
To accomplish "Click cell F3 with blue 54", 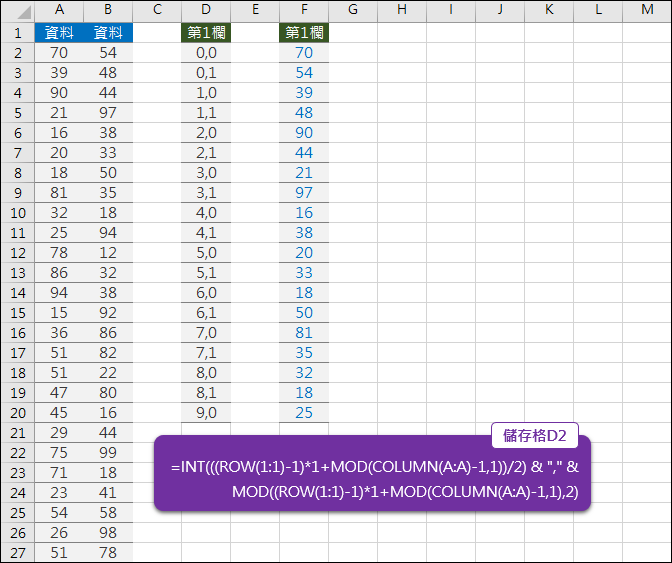I will pyautogui.click(x=304, y=72).
